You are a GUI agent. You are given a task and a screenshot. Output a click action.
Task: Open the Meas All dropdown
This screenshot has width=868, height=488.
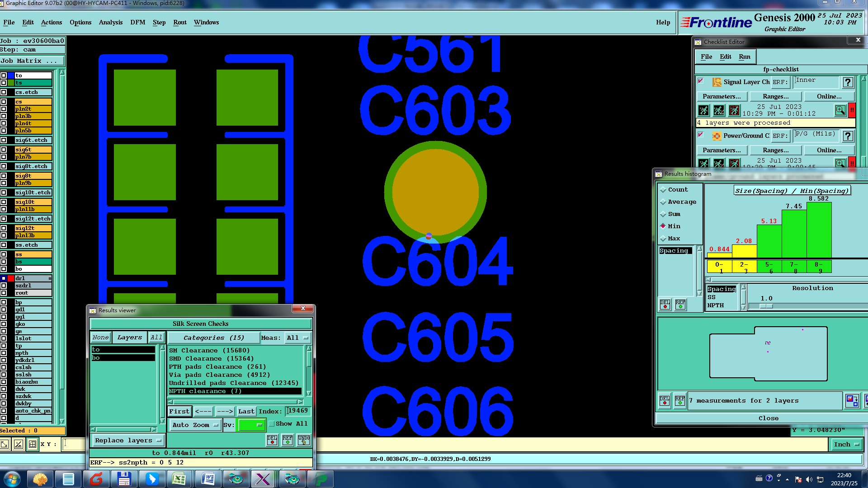pyautogui.click(x=297, y=338)
